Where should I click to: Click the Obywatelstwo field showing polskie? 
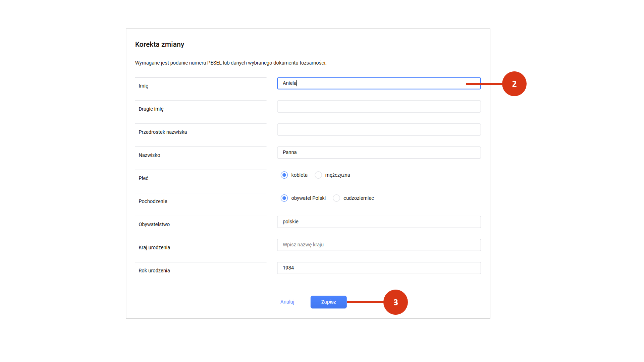[x=379, y=222]
